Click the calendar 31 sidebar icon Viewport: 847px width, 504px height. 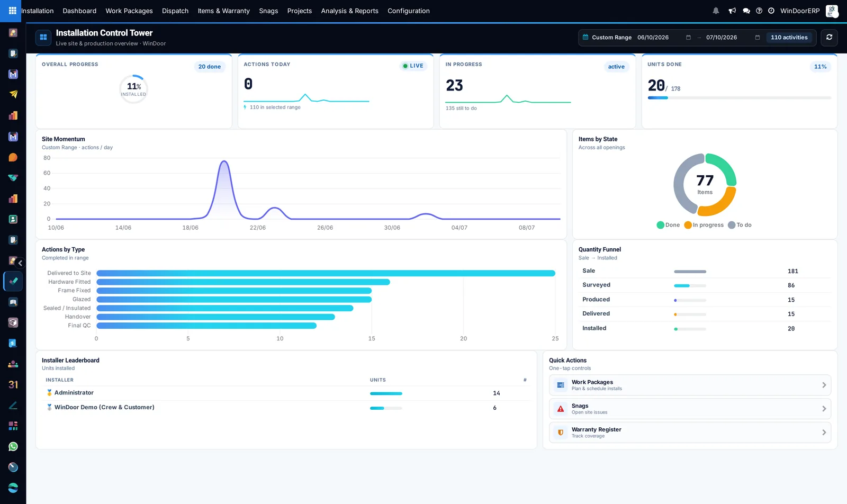point(13,384)
